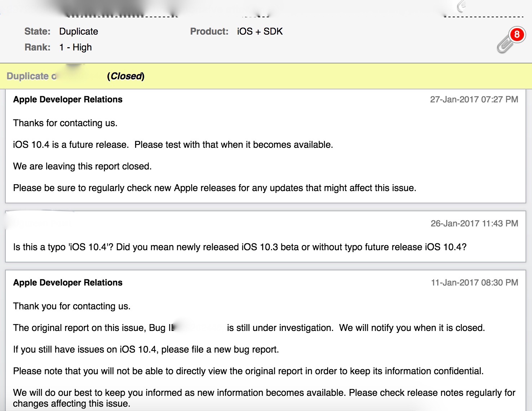
Task: Click the 11-Jan-2017 08:30 PM timestamp
Action: pyautogui.click(x=474, y=283)
